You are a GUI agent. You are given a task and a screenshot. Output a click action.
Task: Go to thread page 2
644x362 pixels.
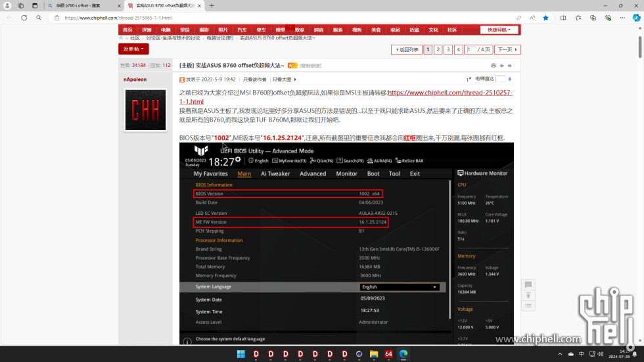click(438, 50)
